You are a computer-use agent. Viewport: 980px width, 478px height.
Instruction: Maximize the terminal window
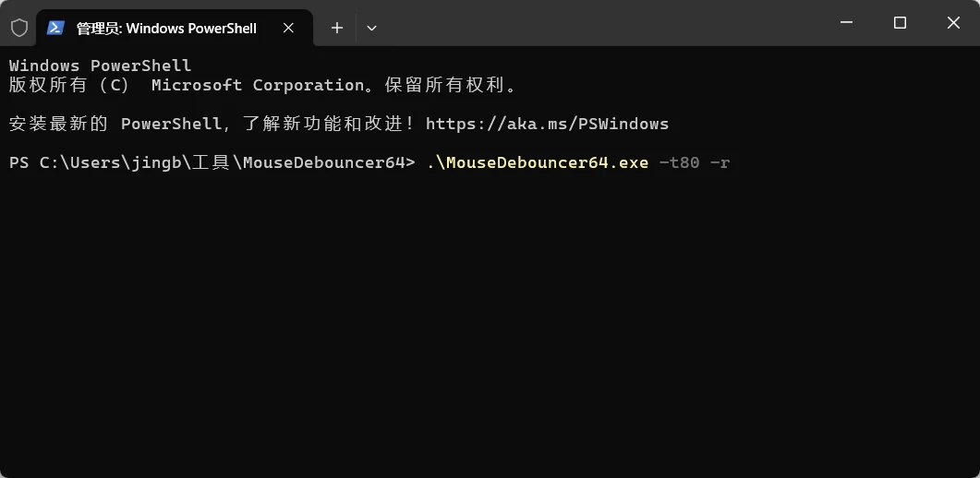pyautogui.click(x=900, y=23)
